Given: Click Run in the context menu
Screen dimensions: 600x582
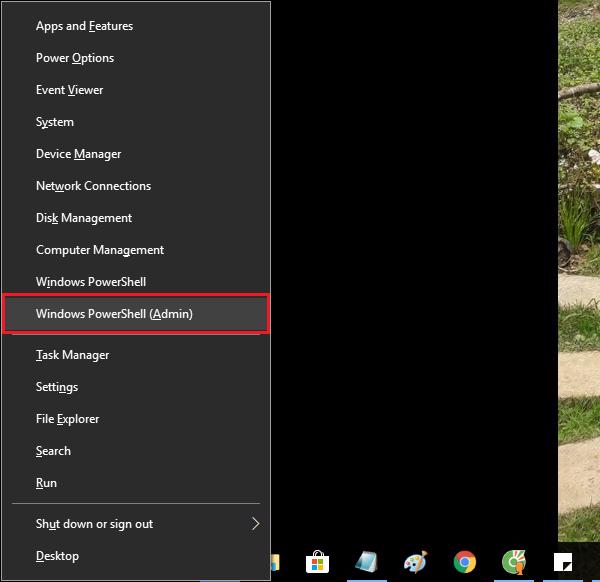Looking at the screenshot, I should coord(46,483).
